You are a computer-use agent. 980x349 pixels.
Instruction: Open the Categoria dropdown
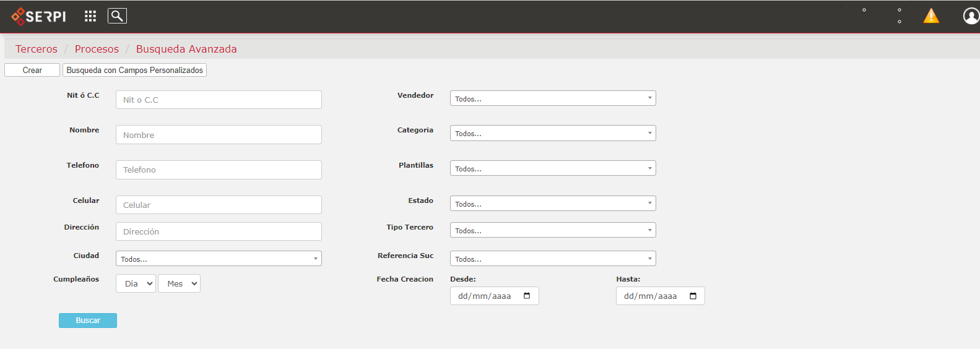pos(553,133)
